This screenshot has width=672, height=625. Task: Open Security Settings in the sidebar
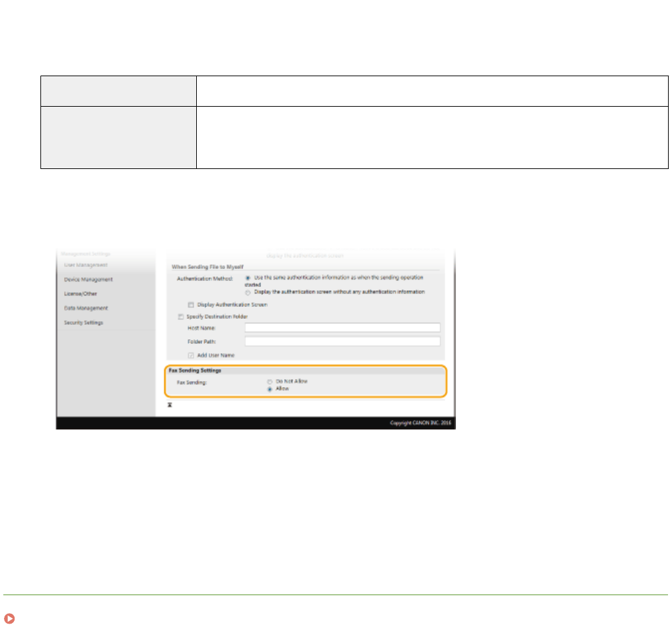[x=84, y=322]
